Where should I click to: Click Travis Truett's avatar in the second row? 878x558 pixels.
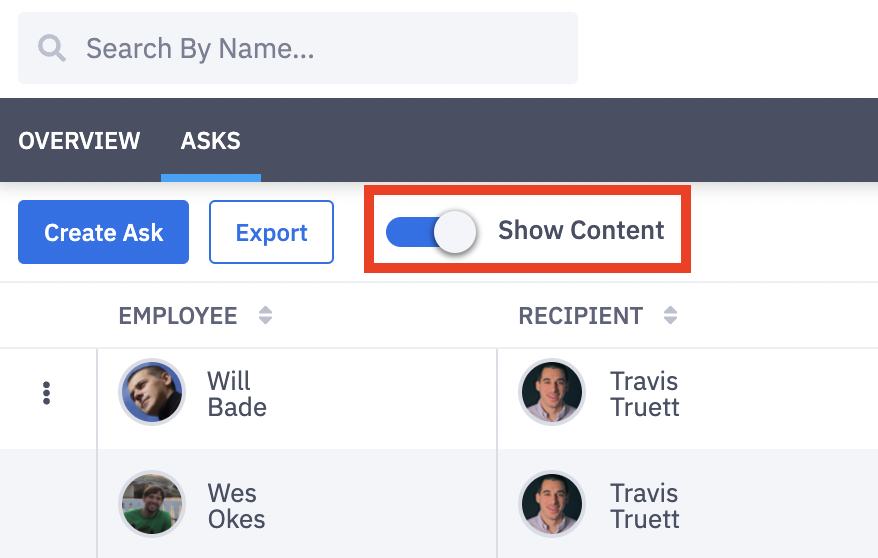[552, 504]
